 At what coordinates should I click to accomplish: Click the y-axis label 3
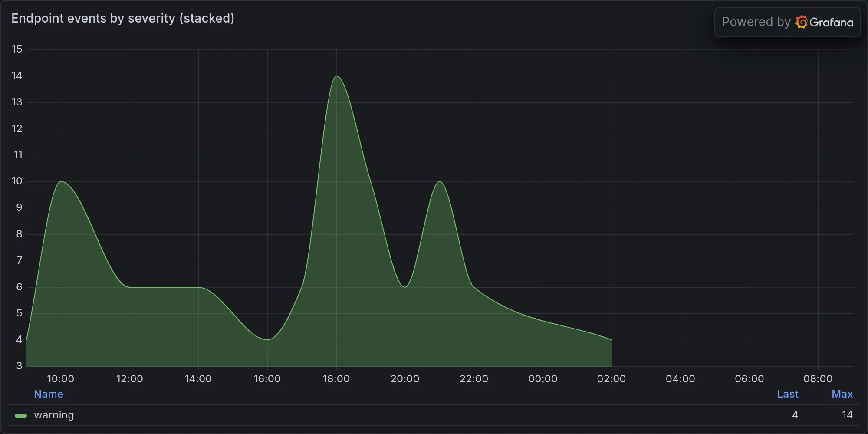[x=19, y=366]
